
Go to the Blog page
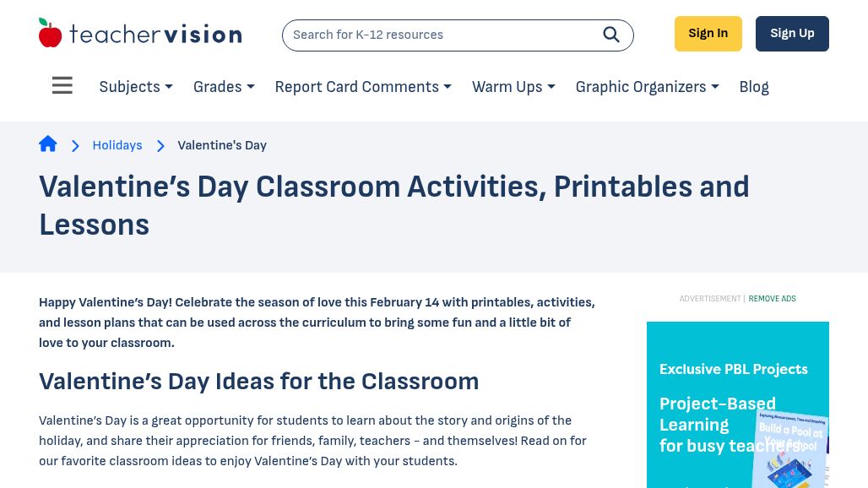754,87
